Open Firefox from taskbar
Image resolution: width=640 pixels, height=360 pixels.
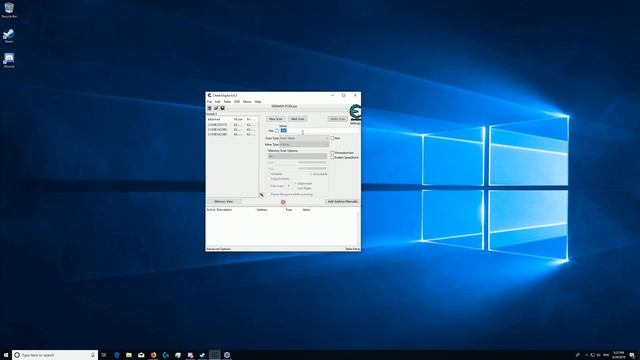tap(153, 355)
